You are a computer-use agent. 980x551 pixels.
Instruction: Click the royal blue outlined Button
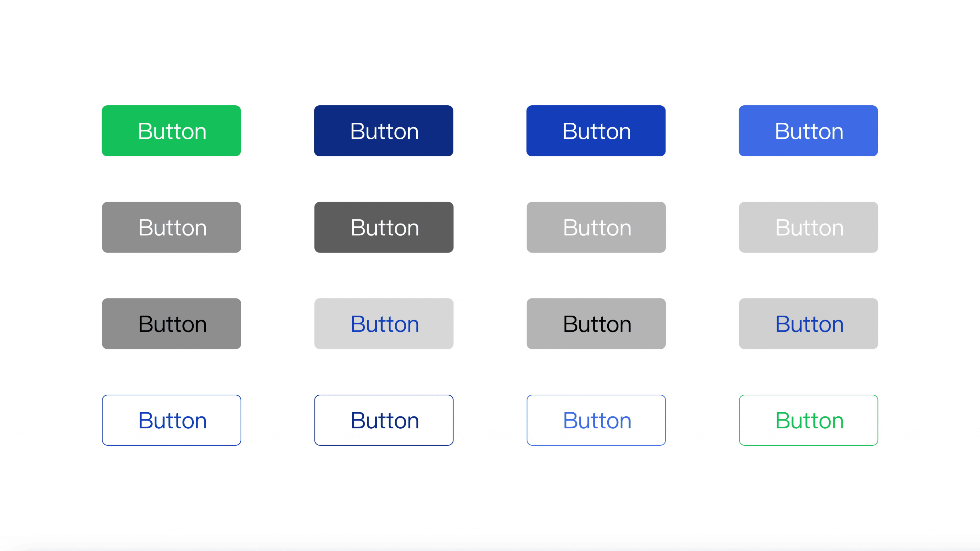click(171, 420)
